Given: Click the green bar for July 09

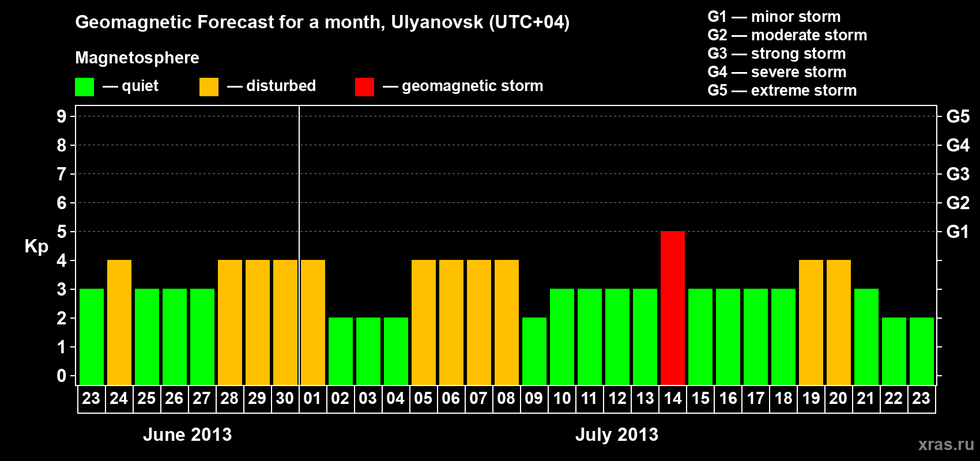Looking at the screenshot, I should point(534,351).
